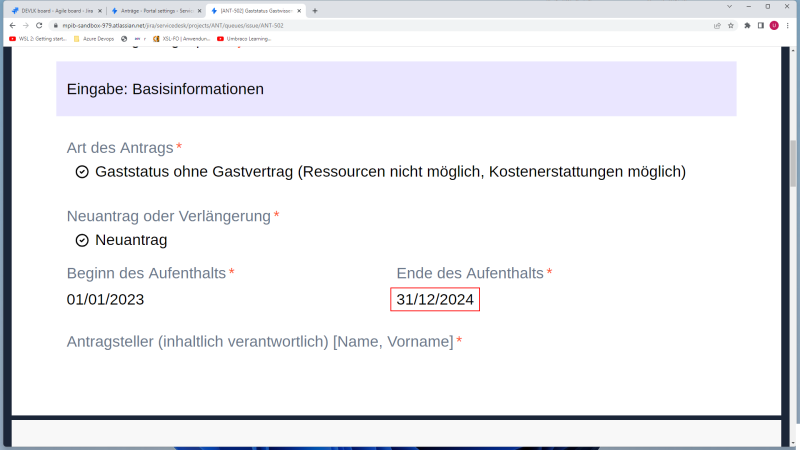This screenshot has height=450, width=800.
Task: Select the ANT-502 Gaststatus tab
Action: click(256, 11)
